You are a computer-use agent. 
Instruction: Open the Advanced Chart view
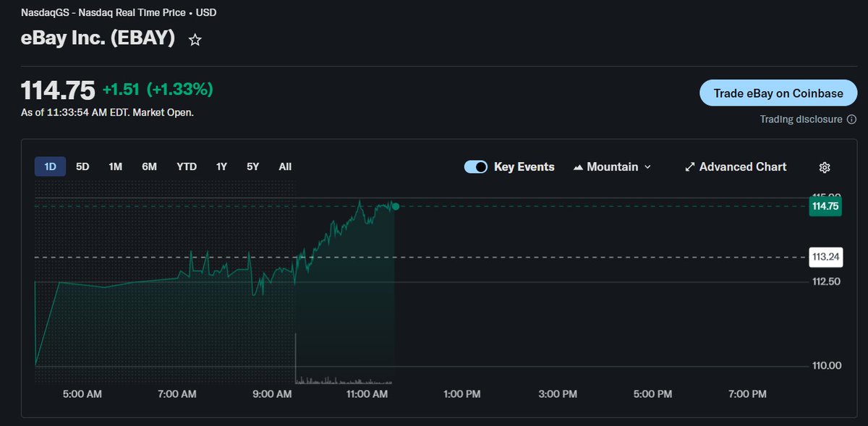click(736, 167)
